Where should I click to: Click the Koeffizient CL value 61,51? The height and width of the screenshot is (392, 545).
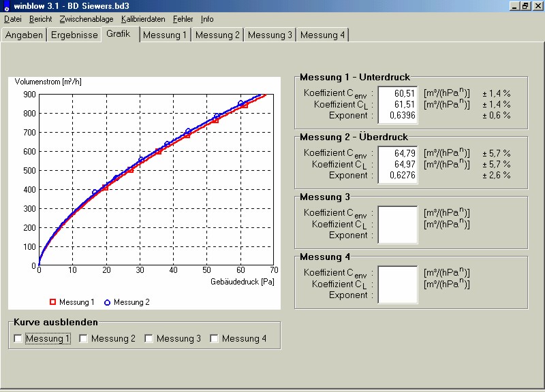pyautogui.click(x=404, y=104)
